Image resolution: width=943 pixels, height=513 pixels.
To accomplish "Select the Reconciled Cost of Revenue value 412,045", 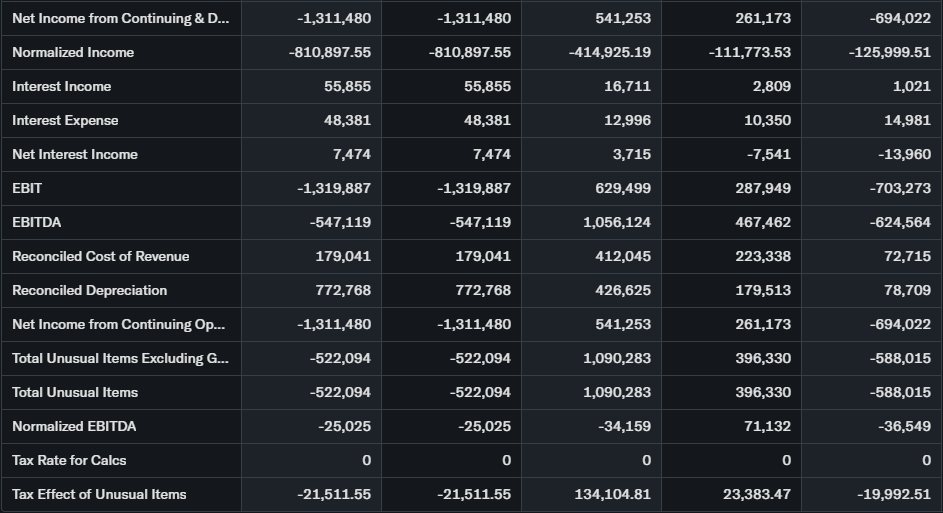I will coord(622,256).
